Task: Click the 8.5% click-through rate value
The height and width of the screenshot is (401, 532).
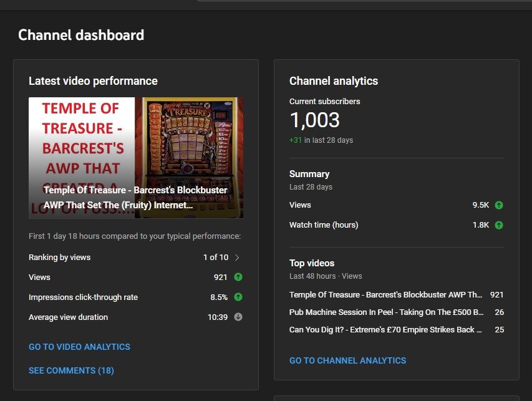Action: [219, 297]
